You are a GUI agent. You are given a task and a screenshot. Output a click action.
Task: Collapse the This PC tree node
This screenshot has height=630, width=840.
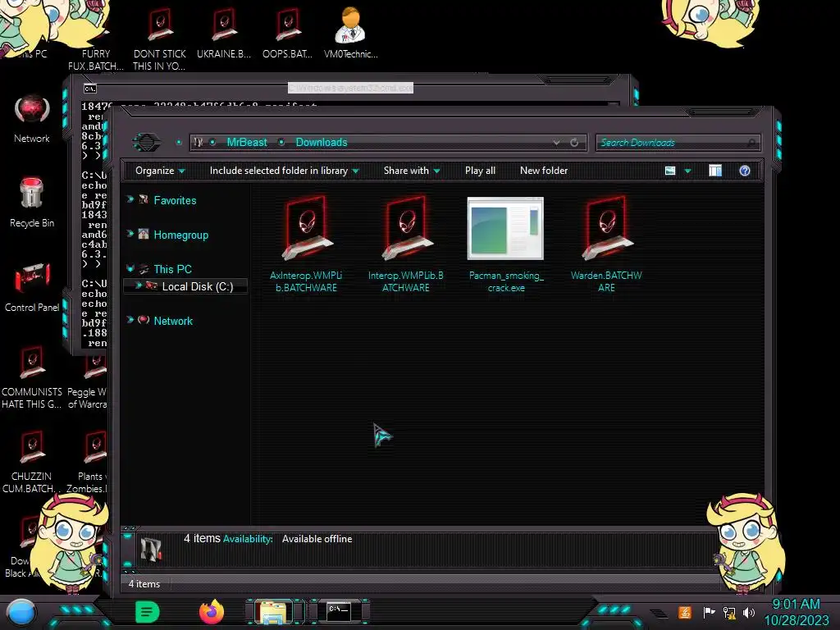[x=130, y=268]
